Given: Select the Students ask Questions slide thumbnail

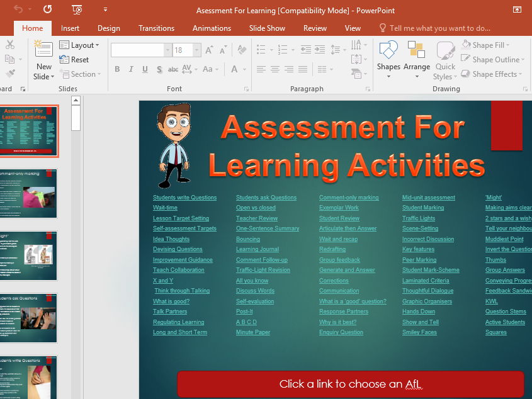Looking at the screenshot, I should 28,318.
